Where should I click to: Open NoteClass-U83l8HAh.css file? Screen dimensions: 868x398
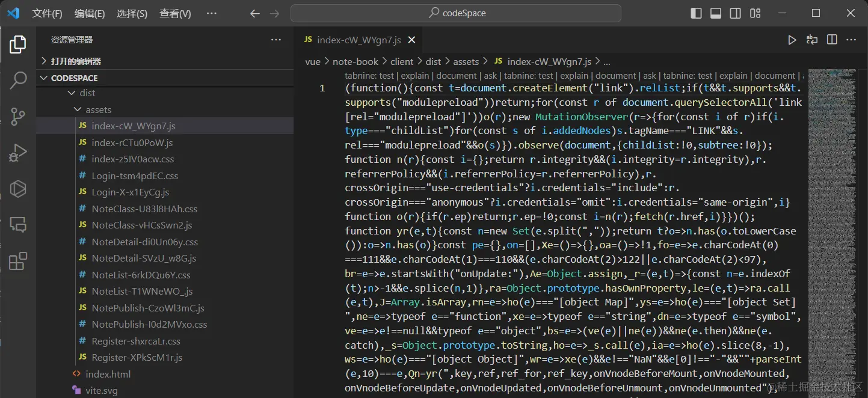165,209
